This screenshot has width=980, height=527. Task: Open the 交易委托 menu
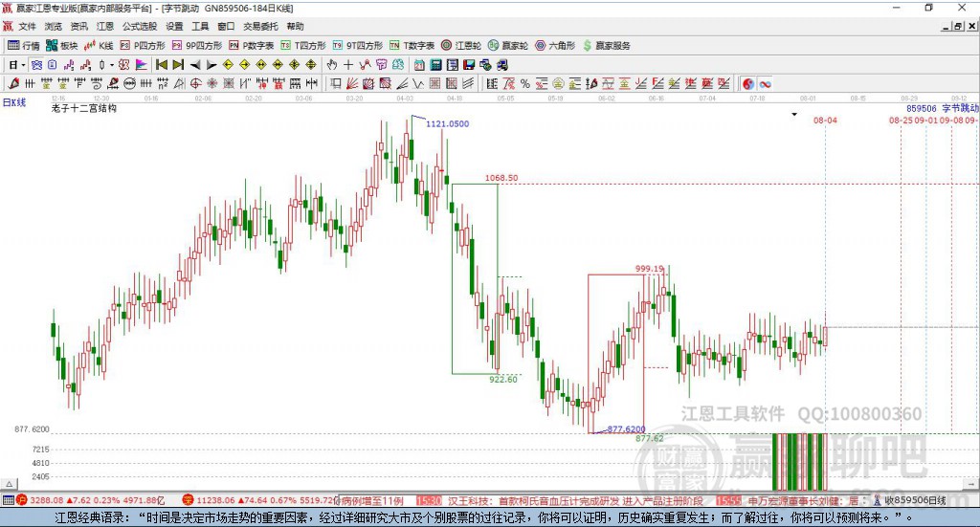tap(260, 26)
